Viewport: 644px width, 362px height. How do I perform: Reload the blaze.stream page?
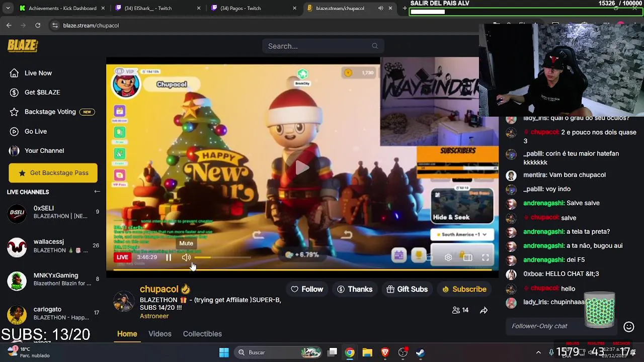click(x=38, y=25)
